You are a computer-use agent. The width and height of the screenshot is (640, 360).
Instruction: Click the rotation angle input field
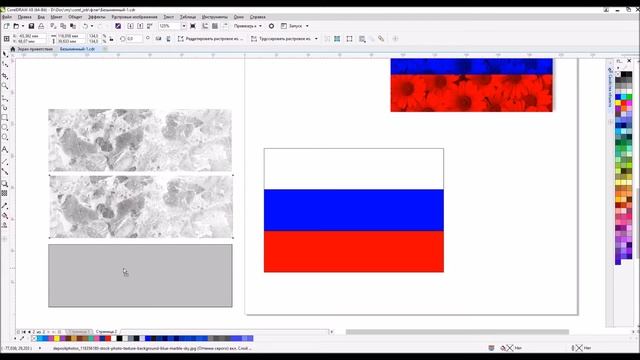click(x=134, y=39)
